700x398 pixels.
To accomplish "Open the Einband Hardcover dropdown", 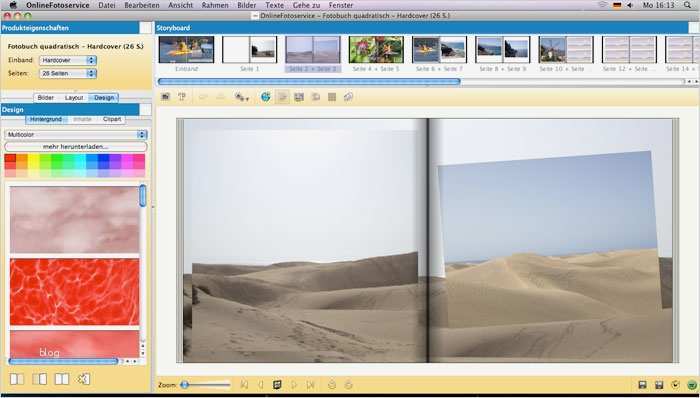I will 67,60.
